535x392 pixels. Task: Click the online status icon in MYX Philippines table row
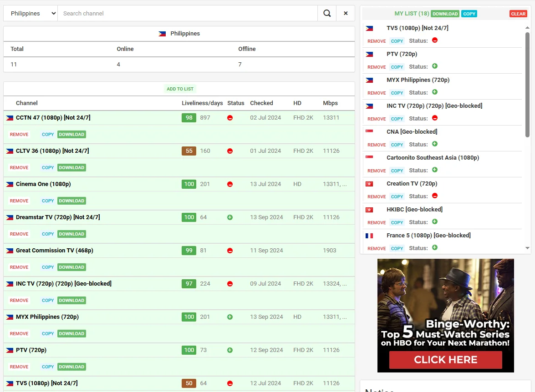pos(230,317)
